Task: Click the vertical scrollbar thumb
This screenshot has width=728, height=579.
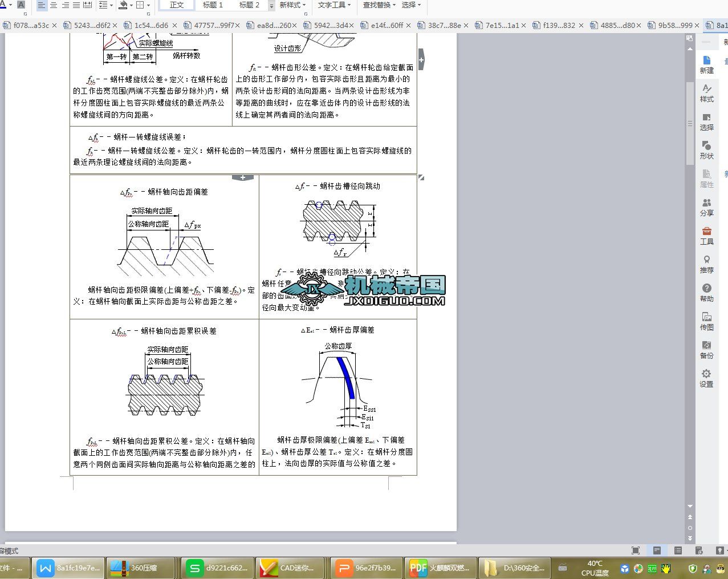Action: click(x=690, y=123)
